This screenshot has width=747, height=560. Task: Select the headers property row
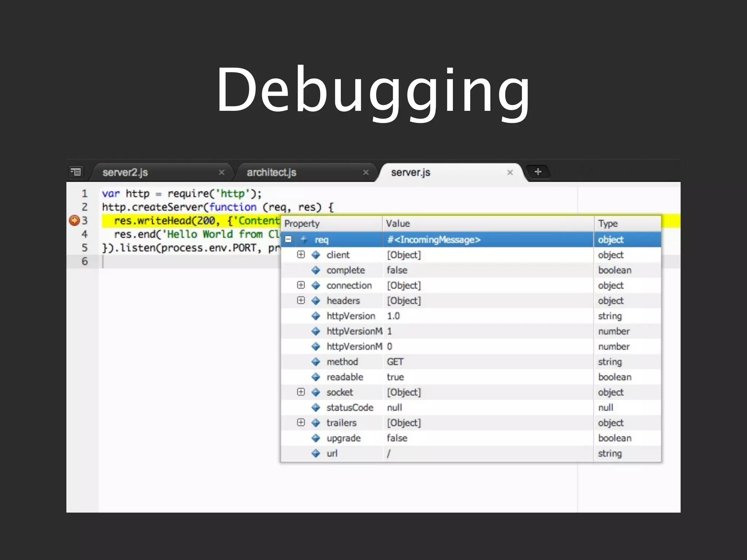pos(471,301)
